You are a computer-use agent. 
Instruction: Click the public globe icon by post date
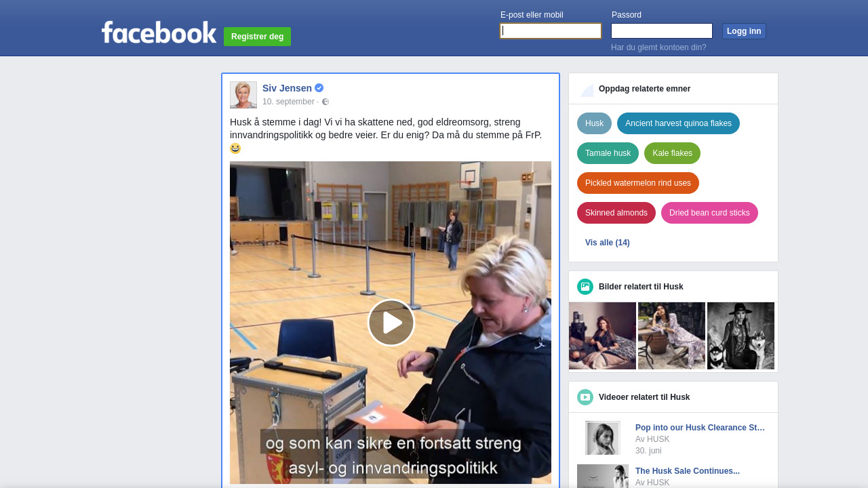[x=325, y=102]
